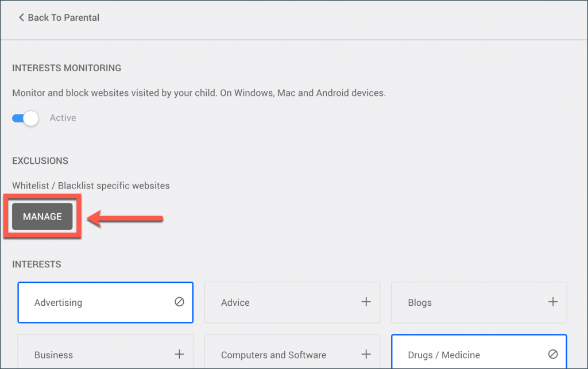Screen dimensions: 588x369
Task: Select the Business interest card
Action: click(x=106, y=352)
